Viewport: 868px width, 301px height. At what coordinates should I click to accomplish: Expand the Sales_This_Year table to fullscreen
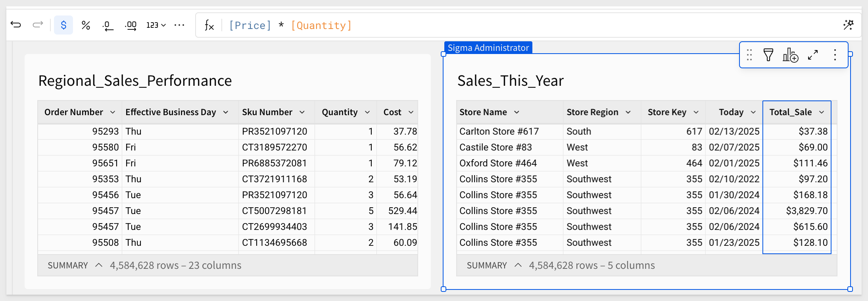point(813,55)
